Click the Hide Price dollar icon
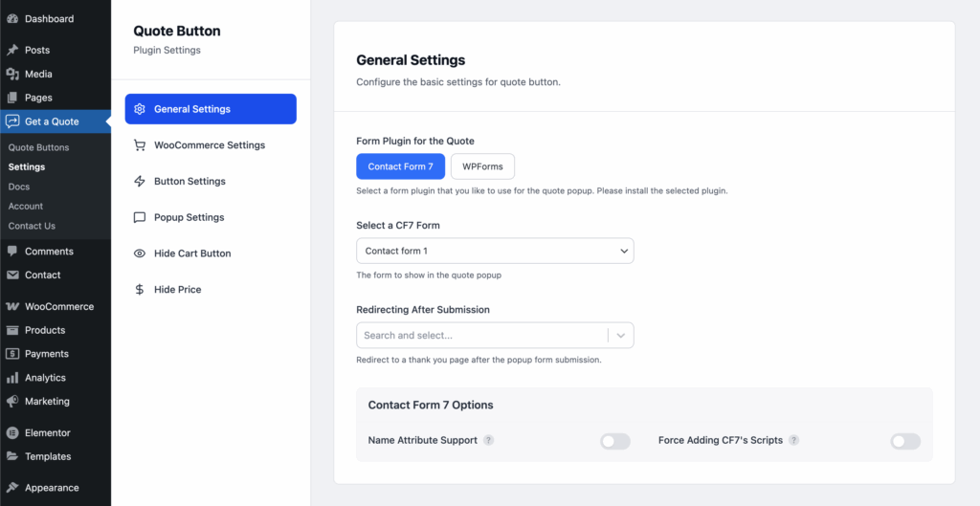 (x=140, y=290)
